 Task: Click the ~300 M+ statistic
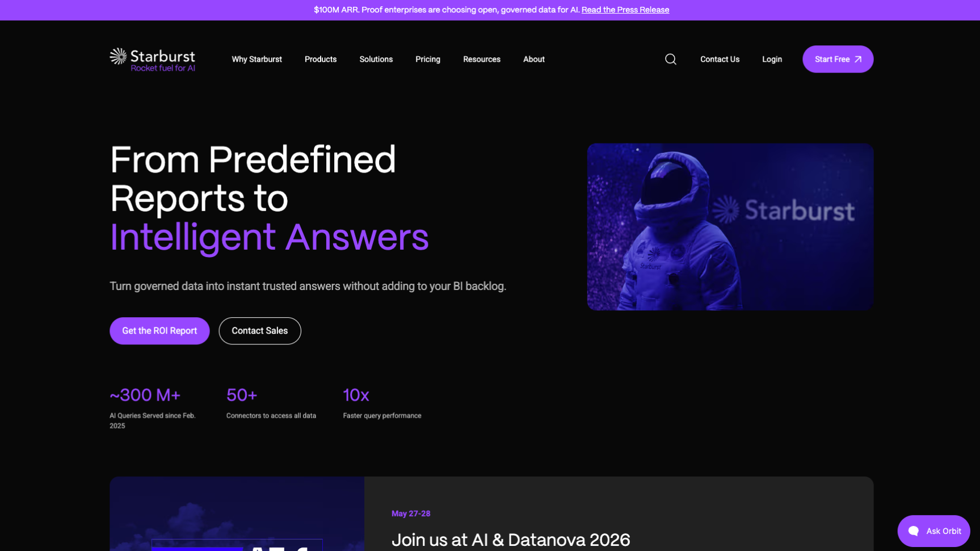pyautogui.click(x=145, y=395)
